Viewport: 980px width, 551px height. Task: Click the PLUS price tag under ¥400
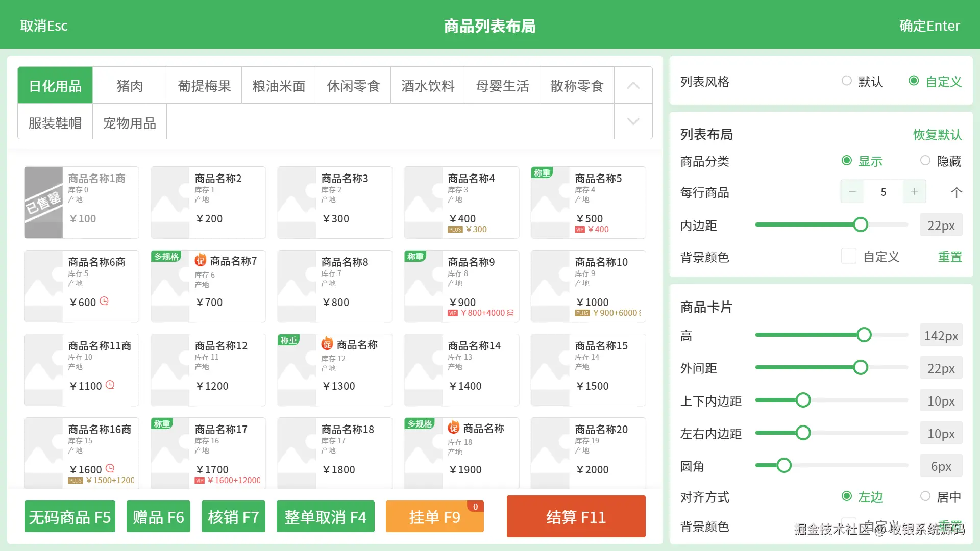[x=455, y=230]
